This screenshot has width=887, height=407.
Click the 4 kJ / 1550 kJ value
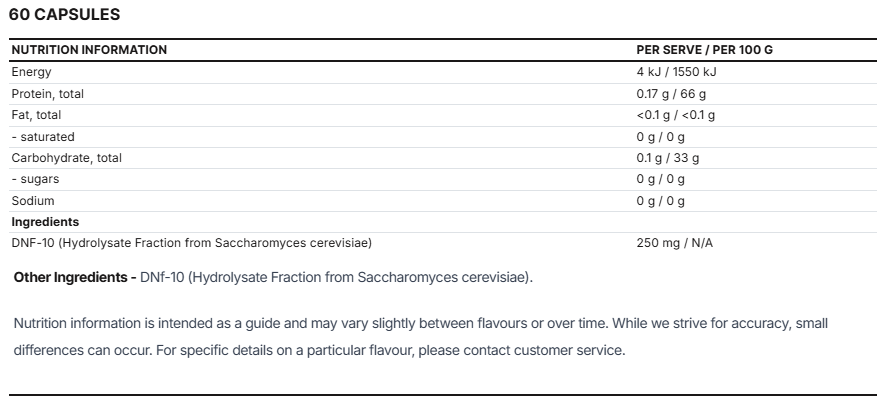click(677, 72)
